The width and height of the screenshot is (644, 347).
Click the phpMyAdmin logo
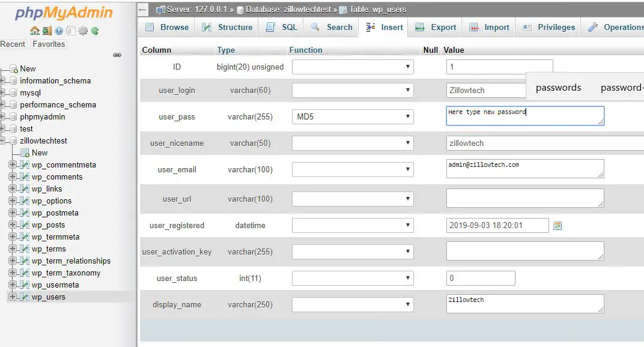tap(64, 13)
